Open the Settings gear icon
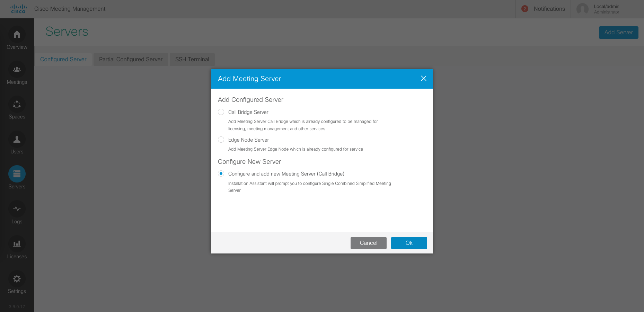 (17, 279)
